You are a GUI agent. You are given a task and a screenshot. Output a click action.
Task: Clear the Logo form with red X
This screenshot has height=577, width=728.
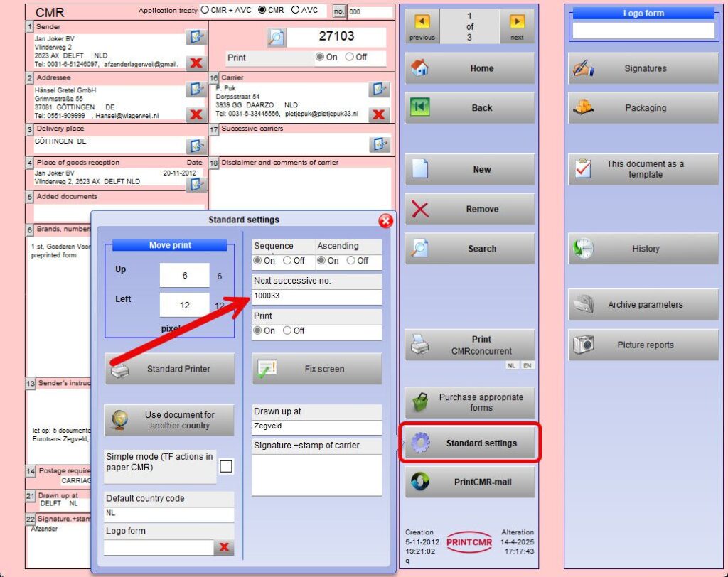point(224,546)
